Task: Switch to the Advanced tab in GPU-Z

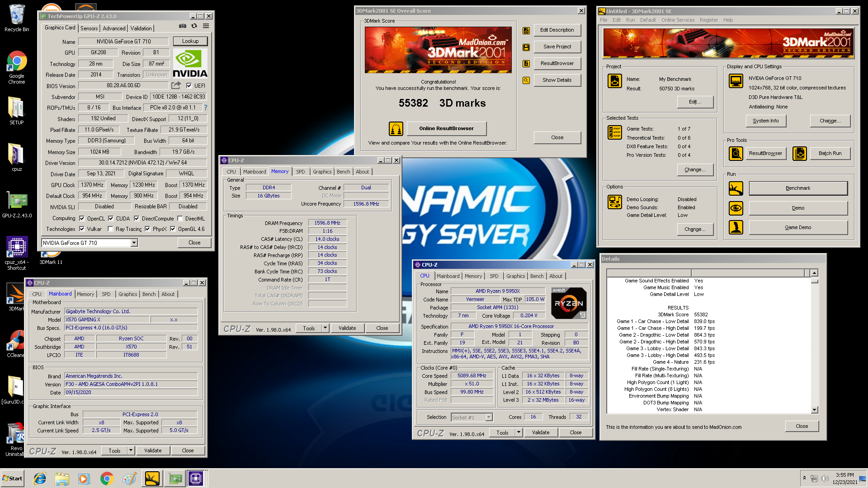Action: pyautogui.click(x=114, y=28)
